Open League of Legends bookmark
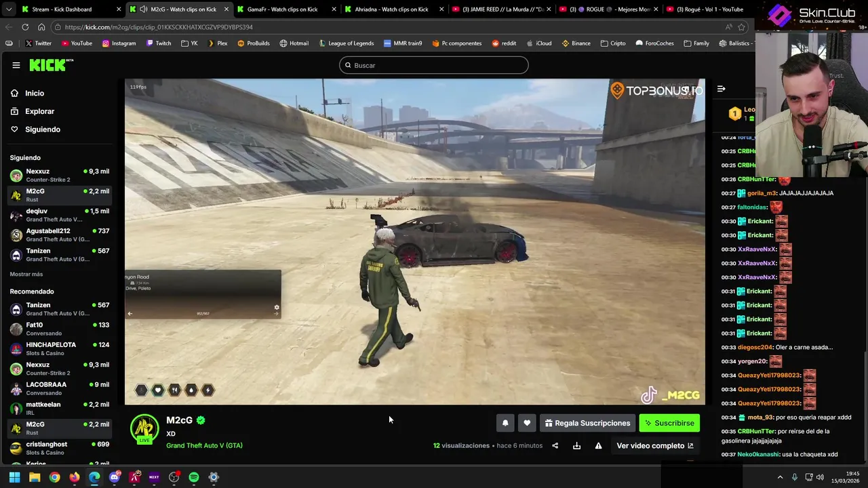868x488 pixels. (345, 43)
